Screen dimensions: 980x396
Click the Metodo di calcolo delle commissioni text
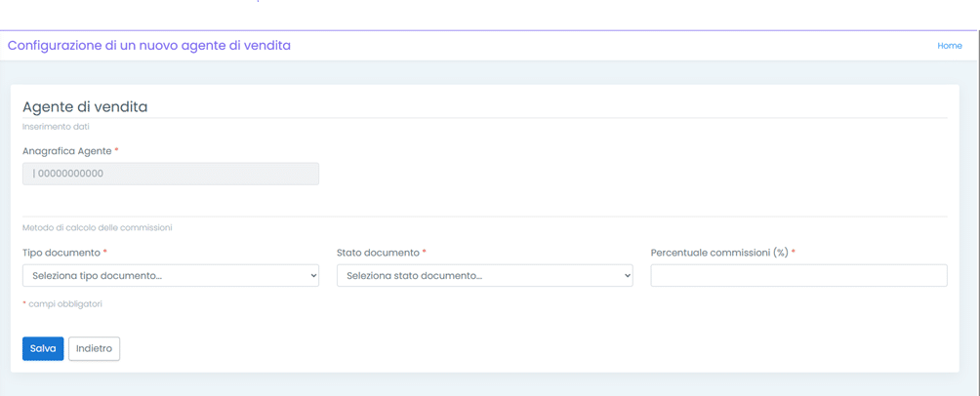point(97,228)
